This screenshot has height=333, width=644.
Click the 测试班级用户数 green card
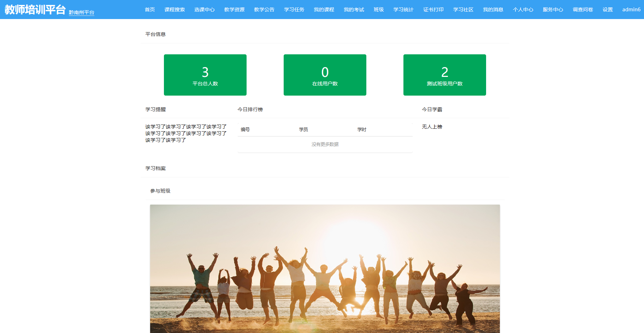click(x=445, y=75)
